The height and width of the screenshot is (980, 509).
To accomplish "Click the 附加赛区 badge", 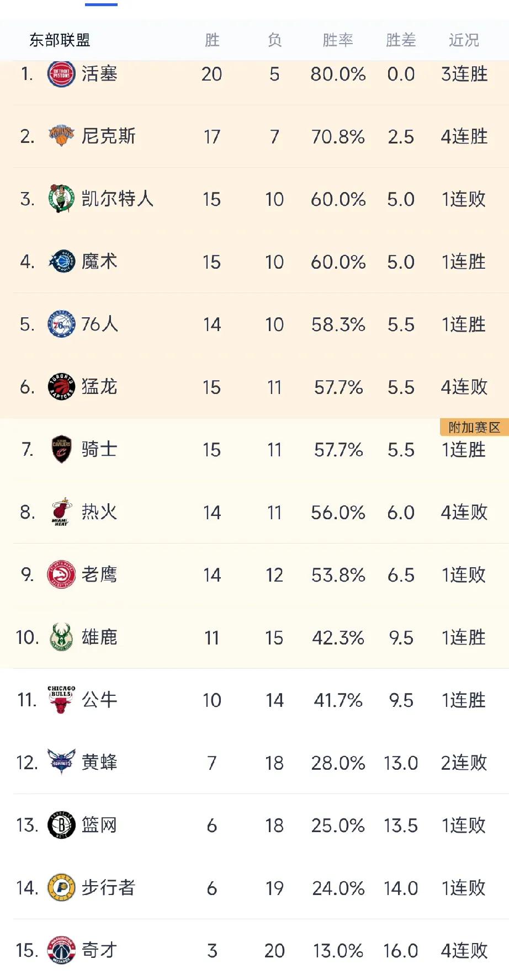I will (x=474, y=427).
